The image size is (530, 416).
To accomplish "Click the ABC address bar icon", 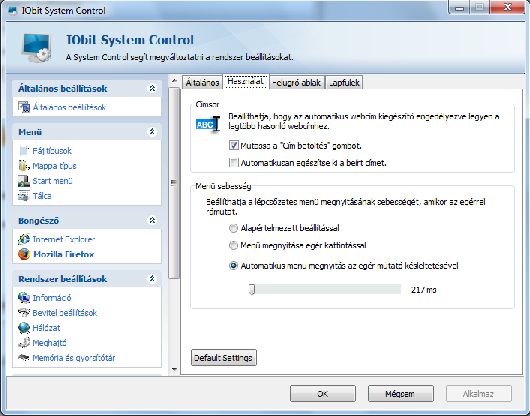I will pyautogui.click(x=208, y=124).
